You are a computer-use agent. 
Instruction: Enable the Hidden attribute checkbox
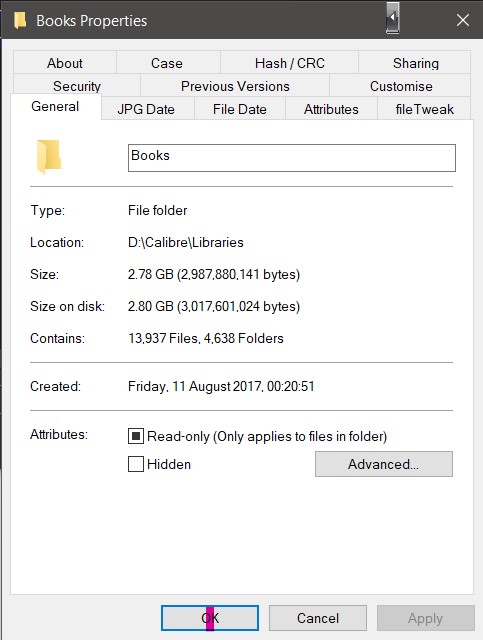(x=136, y=464)
